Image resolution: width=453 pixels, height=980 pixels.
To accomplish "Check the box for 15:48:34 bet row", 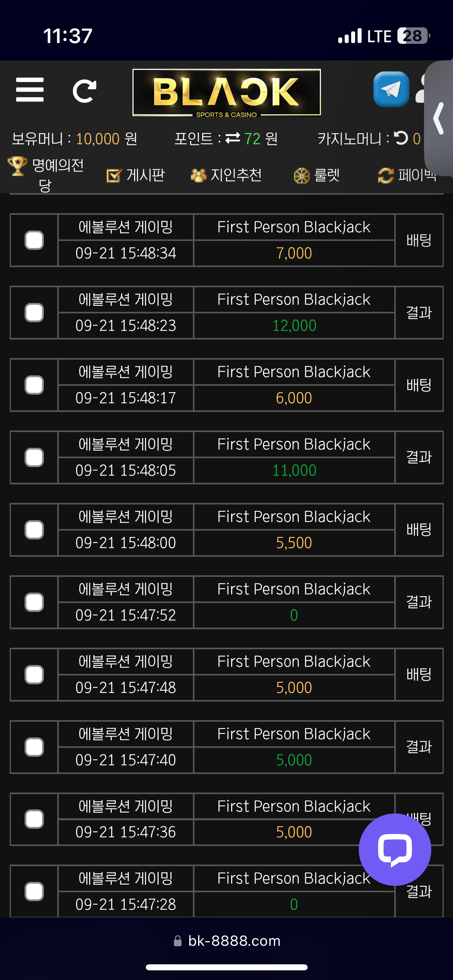I will [x=34, y=240].
